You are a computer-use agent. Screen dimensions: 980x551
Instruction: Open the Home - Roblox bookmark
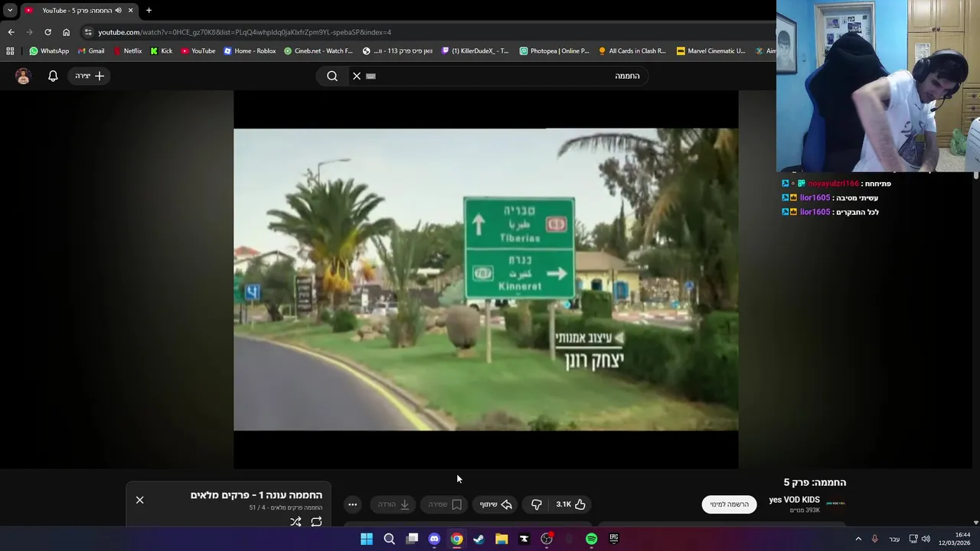(x=250, y=51)
